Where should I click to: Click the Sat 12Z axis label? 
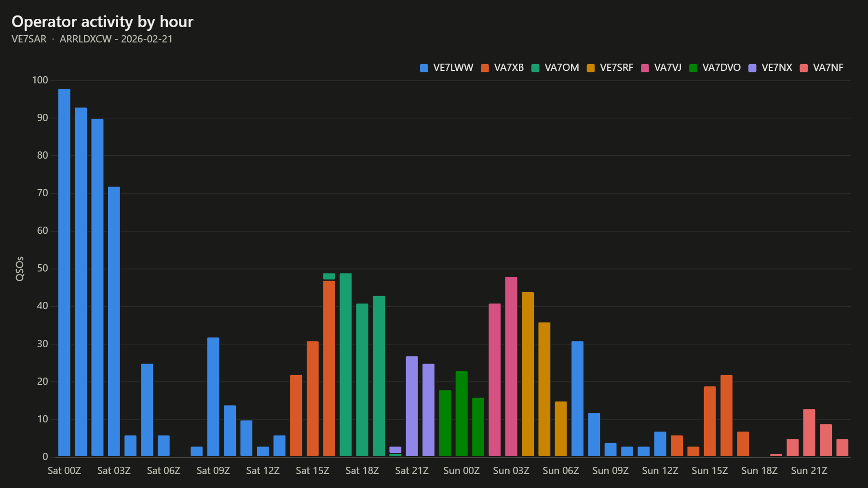click(263, 471)
